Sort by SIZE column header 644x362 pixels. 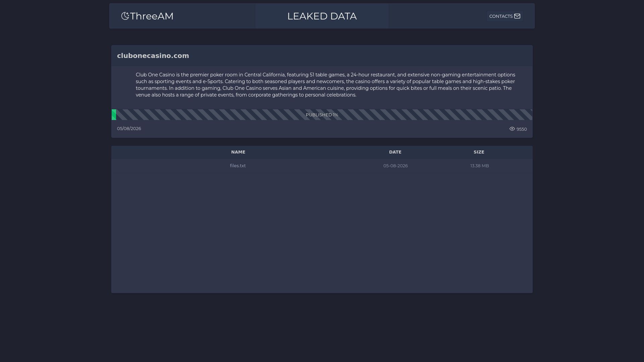pyautogui.click(x=479, y=152)
